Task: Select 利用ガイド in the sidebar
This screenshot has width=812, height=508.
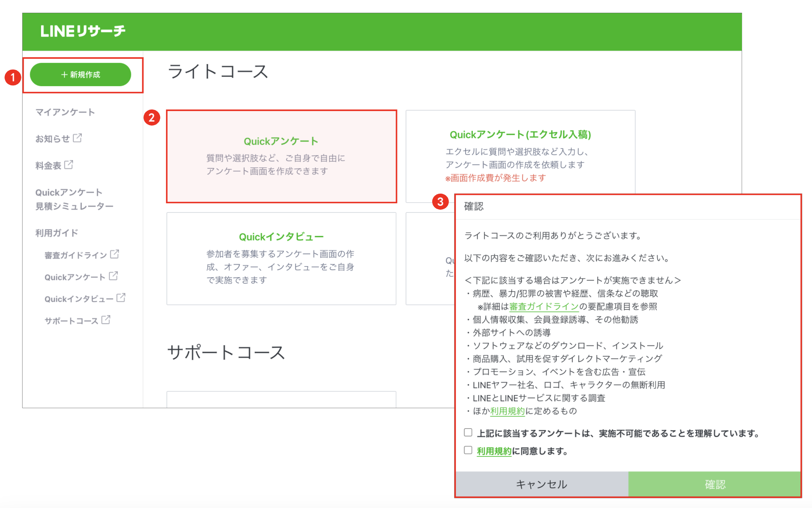Action: point(57,233)
